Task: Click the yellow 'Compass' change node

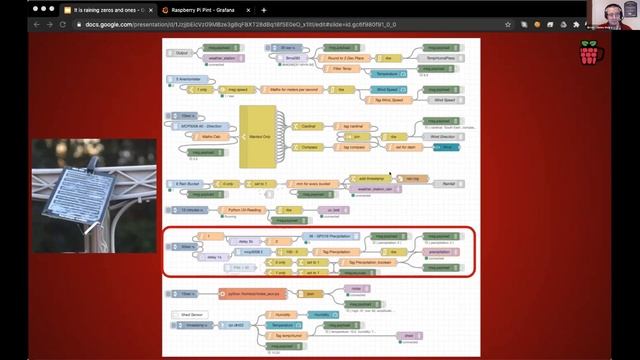Action: (308, 147)
